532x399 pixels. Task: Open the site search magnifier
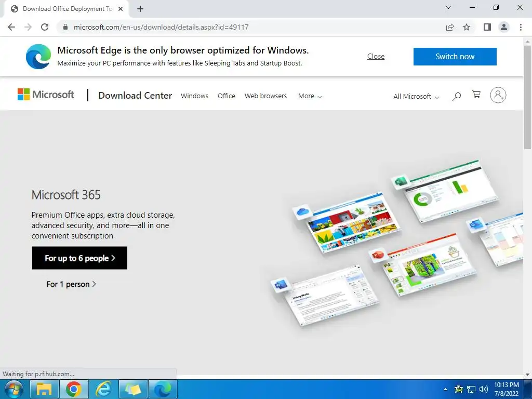pos(457,96)
